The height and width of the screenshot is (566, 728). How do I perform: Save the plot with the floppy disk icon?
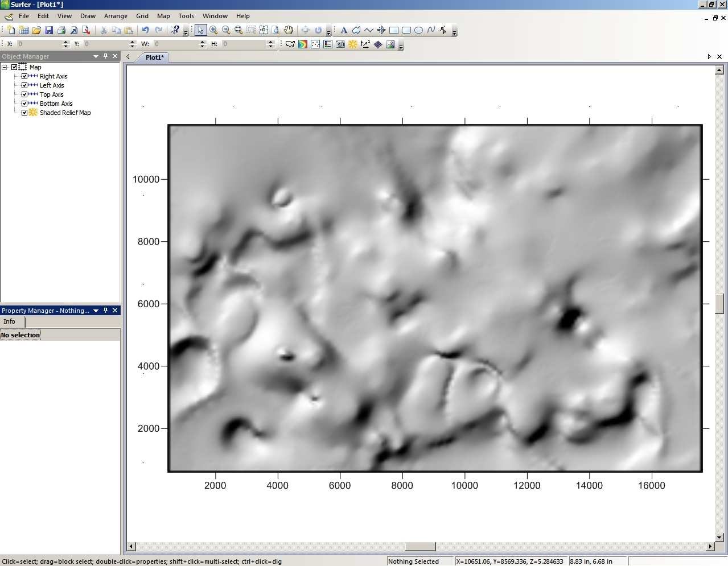49,30
